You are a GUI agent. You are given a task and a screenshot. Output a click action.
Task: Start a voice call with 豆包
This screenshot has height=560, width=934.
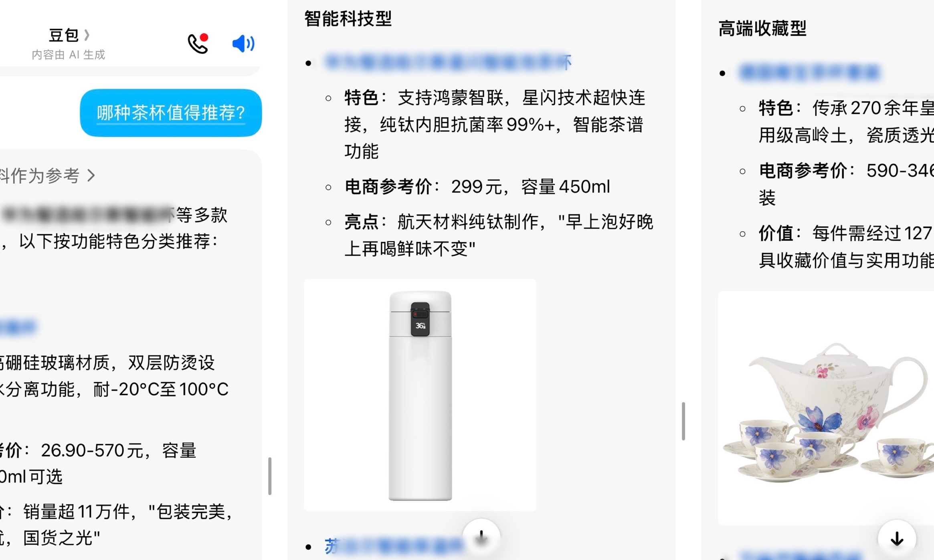click(x=197, y=44)
